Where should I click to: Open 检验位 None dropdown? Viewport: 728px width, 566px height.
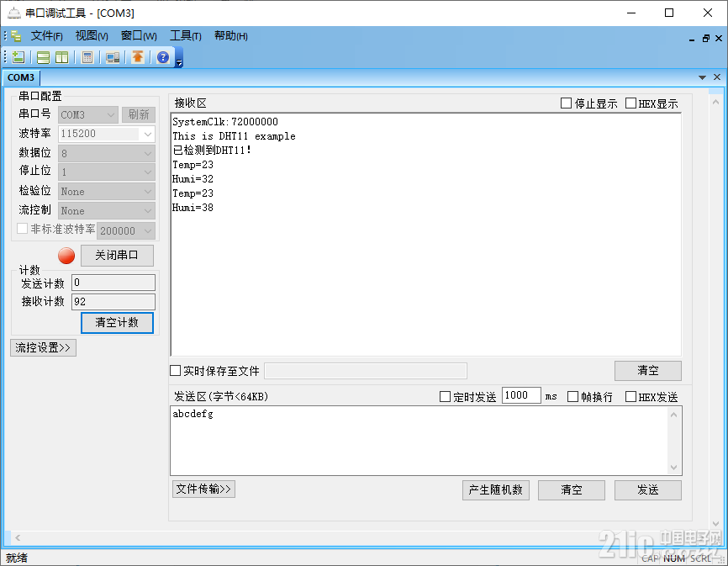point(106,191)
